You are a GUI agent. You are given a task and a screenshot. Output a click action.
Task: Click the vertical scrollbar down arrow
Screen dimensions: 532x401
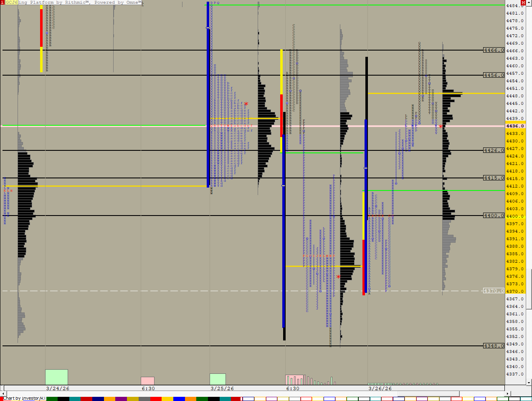click(529, 382)
